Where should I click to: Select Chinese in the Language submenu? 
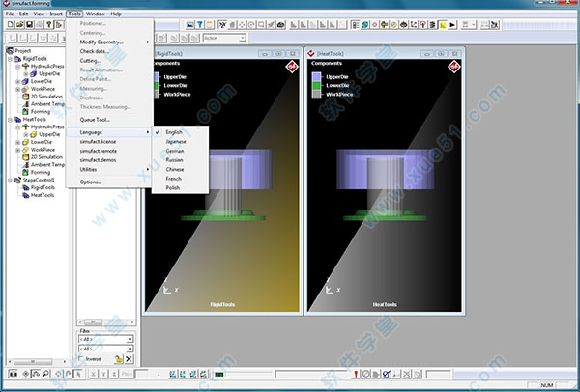[175, 169]
